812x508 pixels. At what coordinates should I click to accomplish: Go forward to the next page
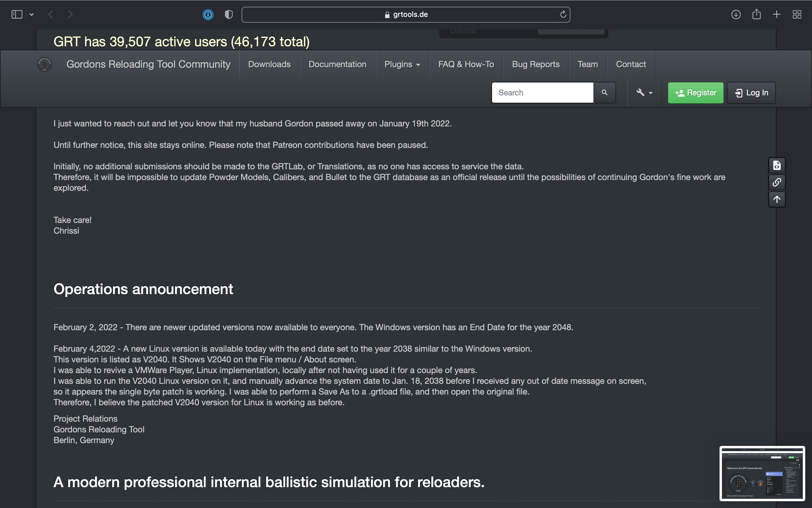[x=70, y=14]
